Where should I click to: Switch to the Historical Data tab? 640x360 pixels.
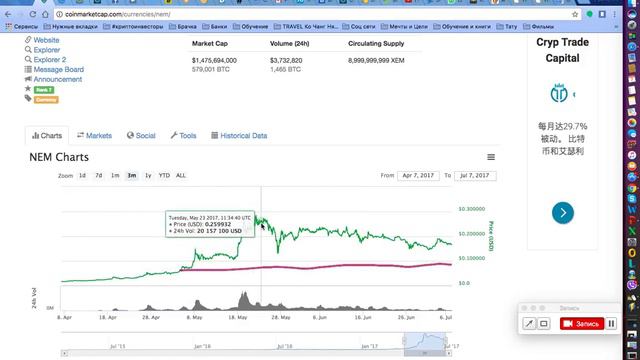coord(239,136)
